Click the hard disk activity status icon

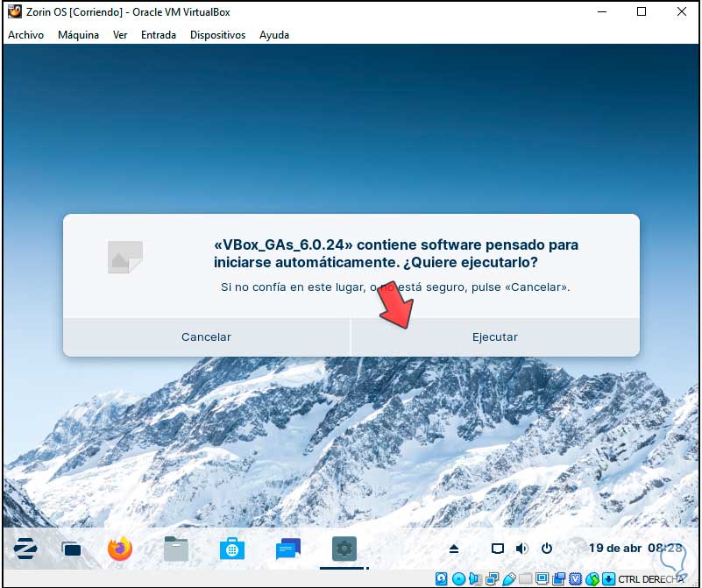tap(441, 579)
